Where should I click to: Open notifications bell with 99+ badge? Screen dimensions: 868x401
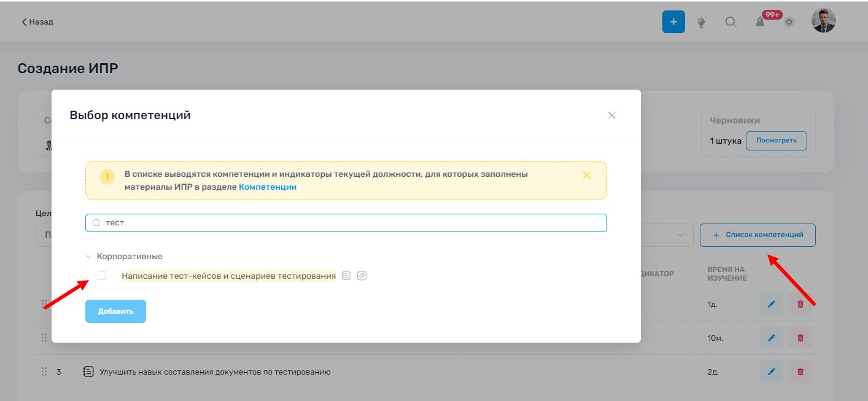(x=760, y=22)
